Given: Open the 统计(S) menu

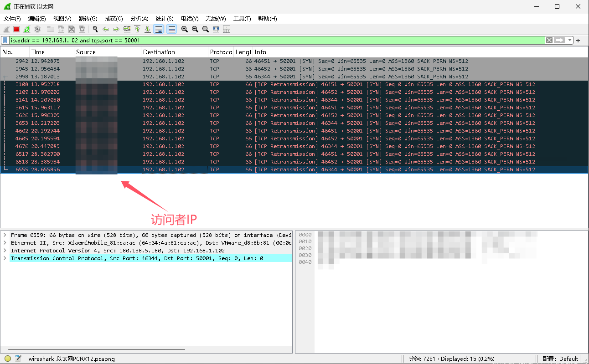Looking at the screenshot, I should (164, 19).
